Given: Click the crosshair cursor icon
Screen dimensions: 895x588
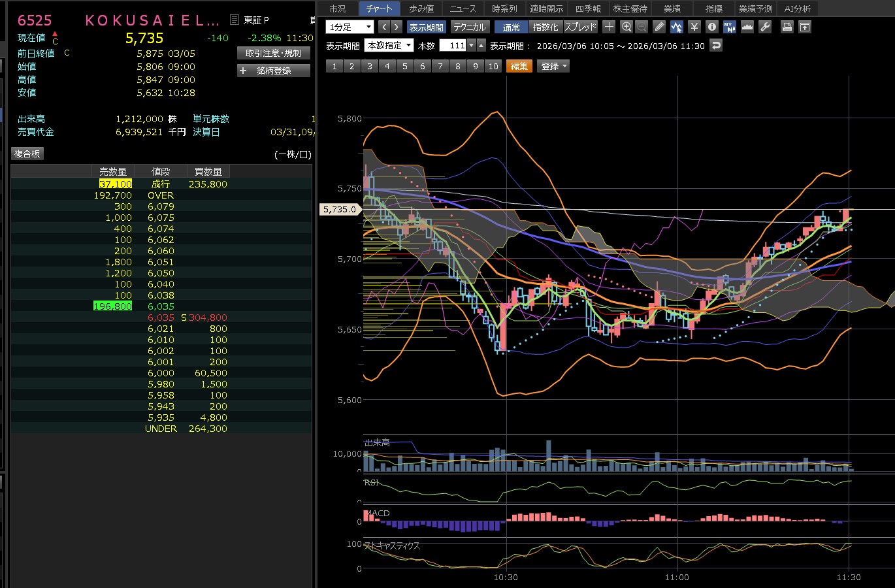Looking at the screenshot, I should (609, 27).
